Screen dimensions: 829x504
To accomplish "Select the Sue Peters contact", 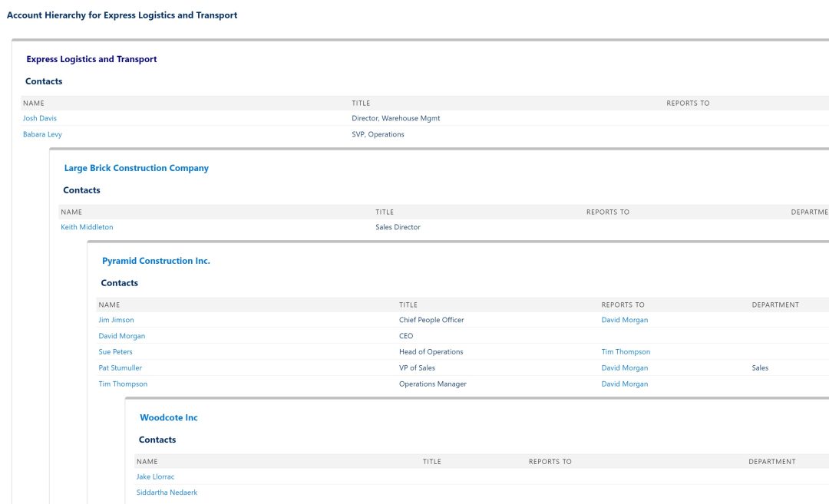I will [115, 351].
